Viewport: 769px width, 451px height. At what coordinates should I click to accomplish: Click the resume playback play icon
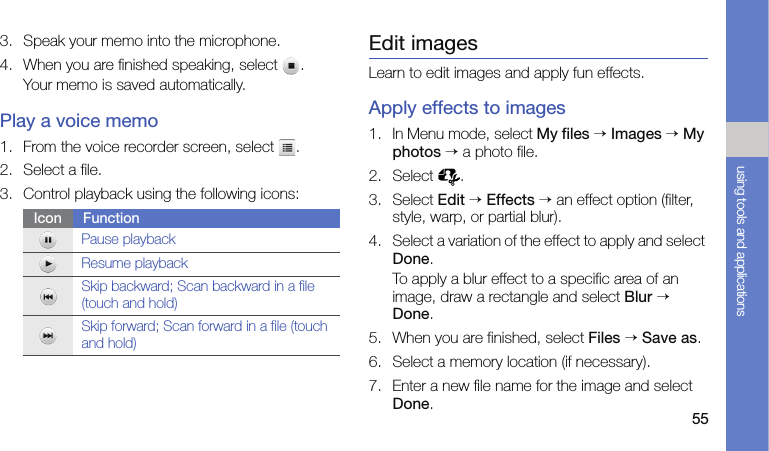pos(48,264)
